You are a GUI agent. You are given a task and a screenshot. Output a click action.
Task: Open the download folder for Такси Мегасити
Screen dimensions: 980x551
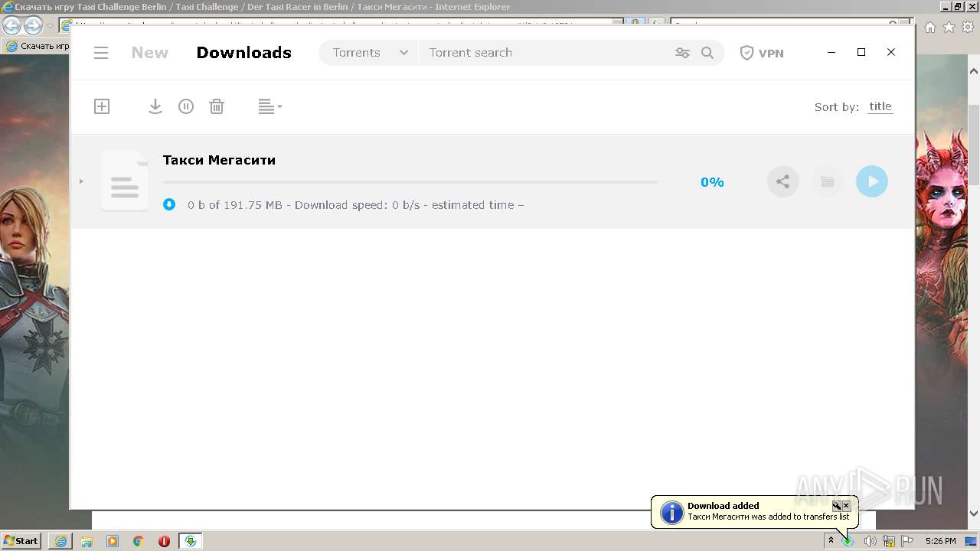point(827,181)
